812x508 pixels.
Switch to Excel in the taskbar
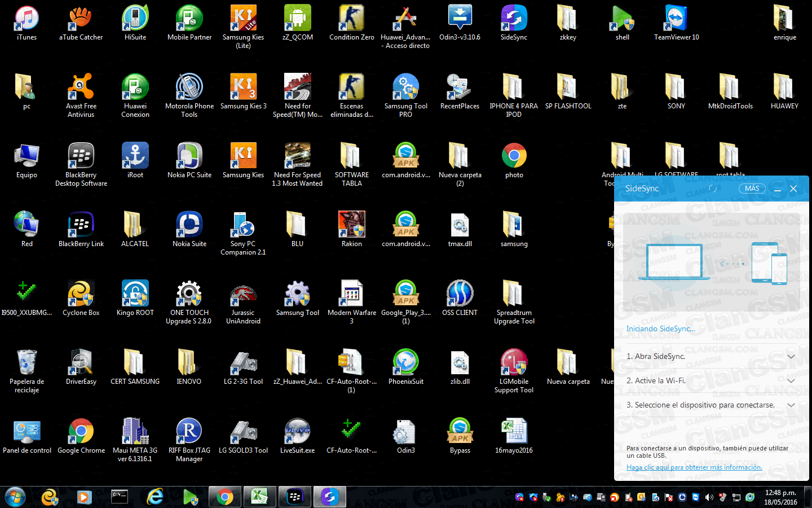(x=260, y=497)
